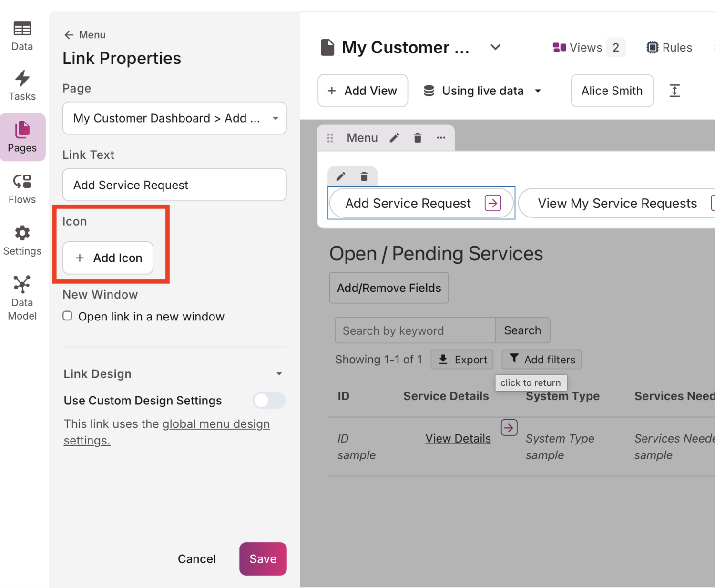Open the Flows panel
Image resolution: width=715 pixels, height=588 pixels.
(22, 187)
